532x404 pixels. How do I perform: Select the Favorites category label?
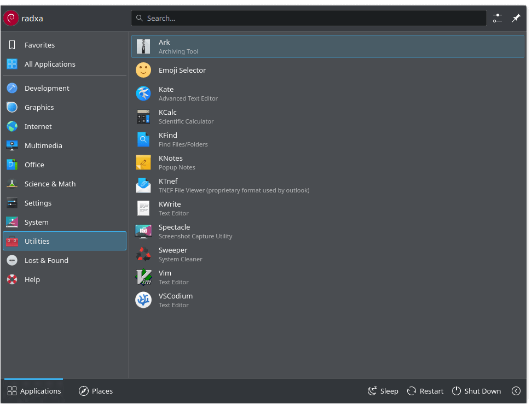[x=39, y=45]
